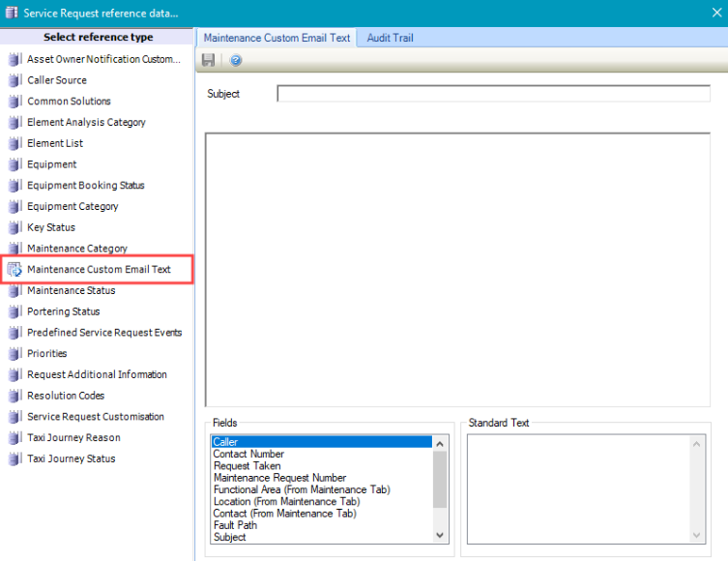Viewport: 728px width, 561px height.
Task: Click the icon next to Key Status
Action: (x=15, y=227)
